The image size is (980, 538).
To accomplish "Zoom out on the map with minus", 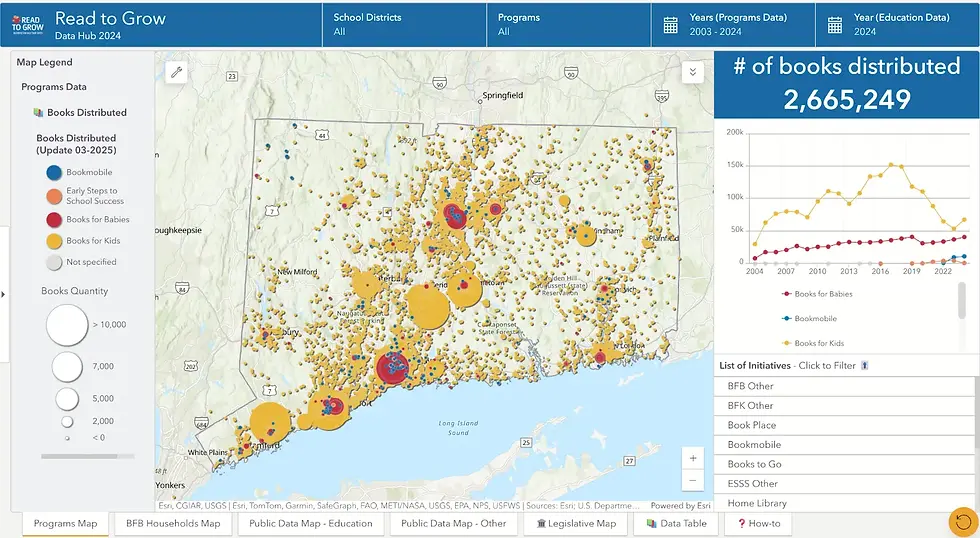I will click(x=693, y=481).
